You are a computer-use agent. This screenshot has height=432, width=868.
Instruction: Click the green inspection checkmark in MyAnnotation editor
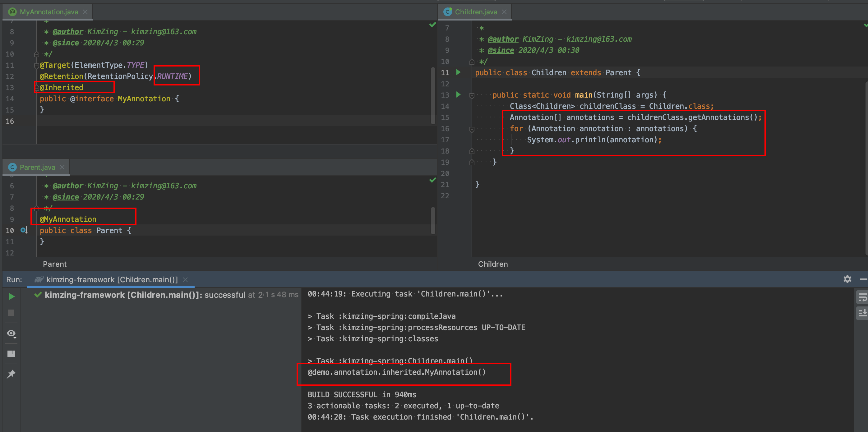433,25
